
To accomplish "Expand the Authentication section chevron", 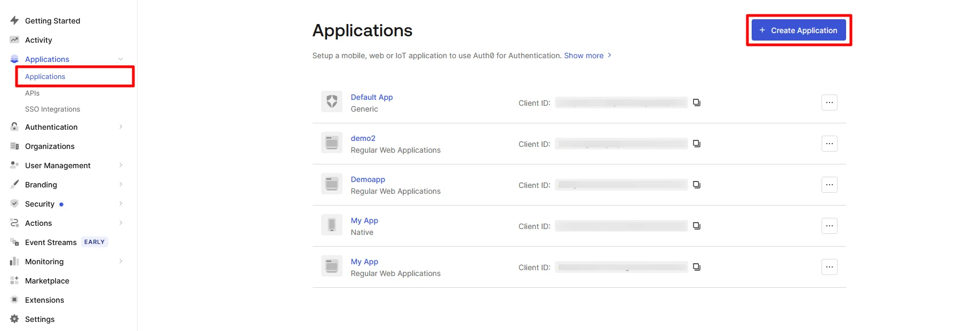I will tap(121, 127).
